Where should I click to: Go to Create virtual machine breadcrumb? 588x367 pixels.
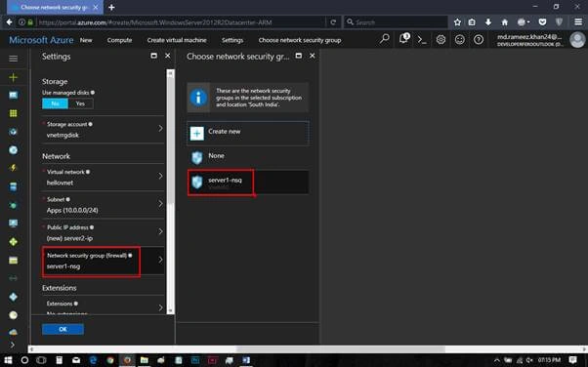177,40
